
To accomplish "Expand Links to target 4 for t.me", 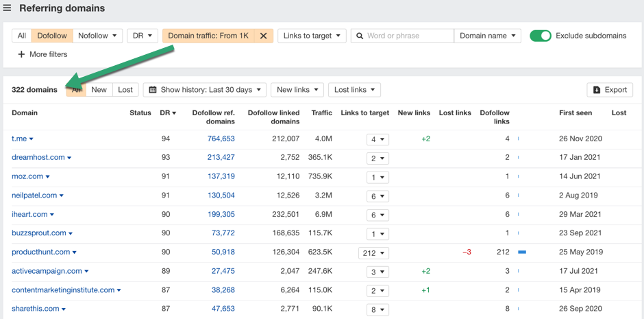I will (377, 139).
